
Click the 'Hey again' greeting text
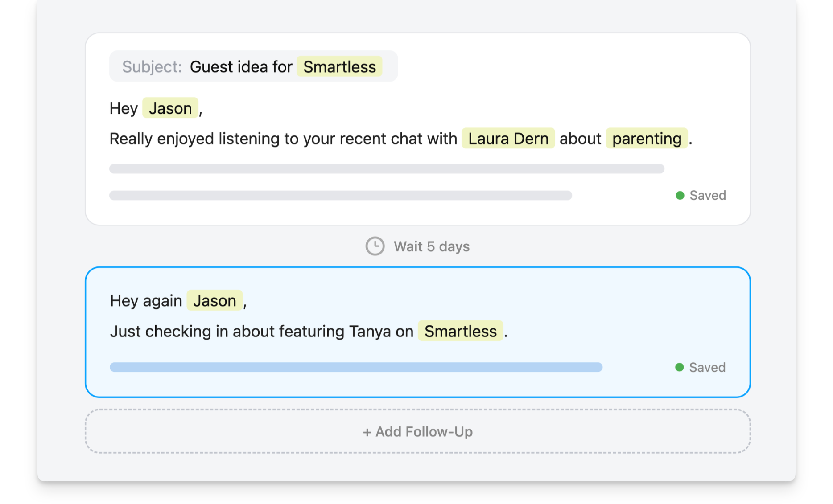click(146, 301)
